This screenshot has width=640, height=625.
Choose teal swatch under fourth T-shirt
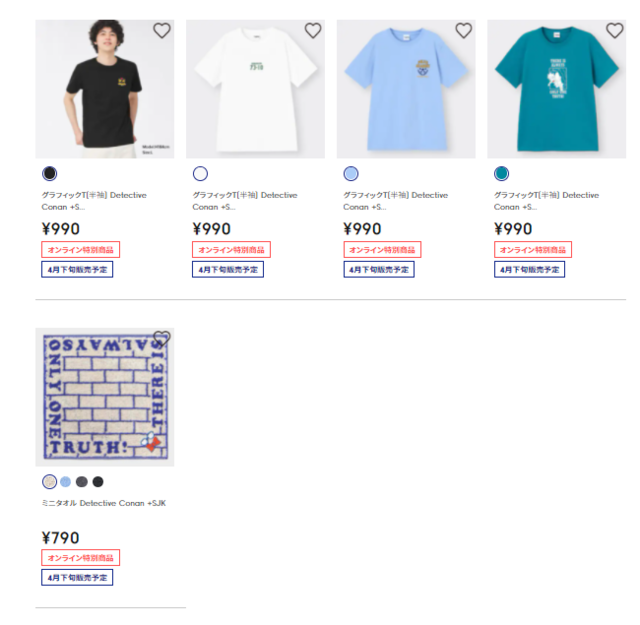coord(501,173)
